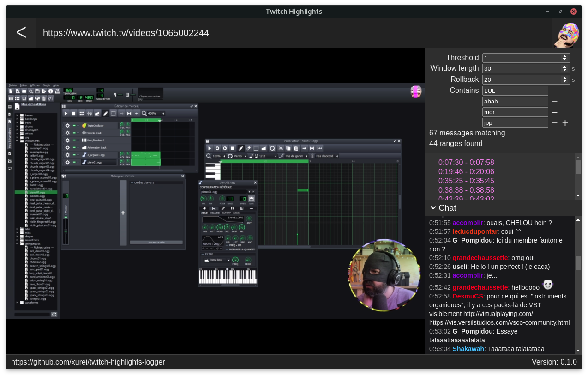Click Ajouter un effet in mixer

pos(156,242)
